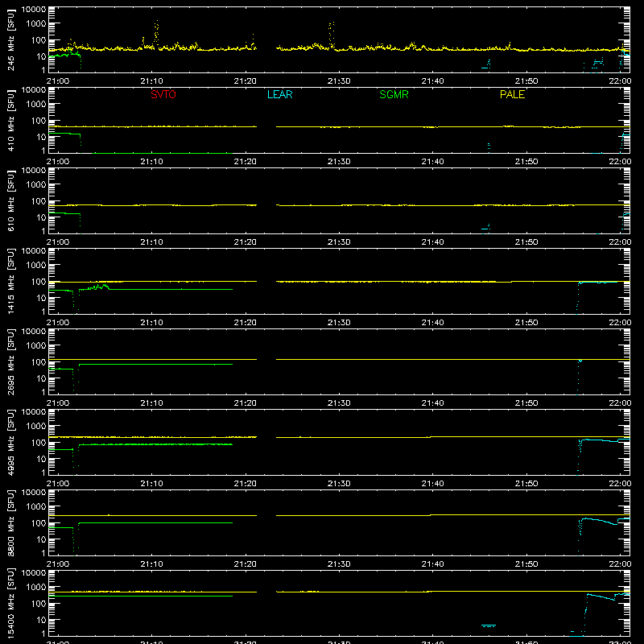Click the 10000 flux tick label of the 2695 MHz panel

(x=34, y=332)
